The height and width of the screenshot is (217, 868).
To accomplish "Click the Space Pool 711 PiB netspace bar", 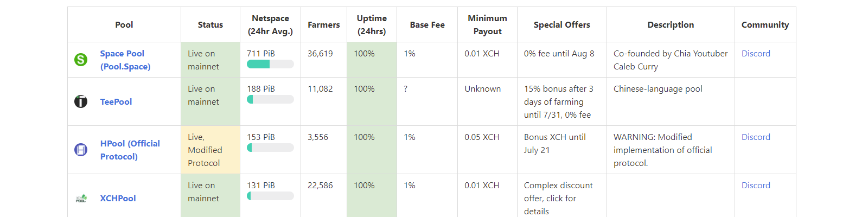I will click(x=270, y=64).
